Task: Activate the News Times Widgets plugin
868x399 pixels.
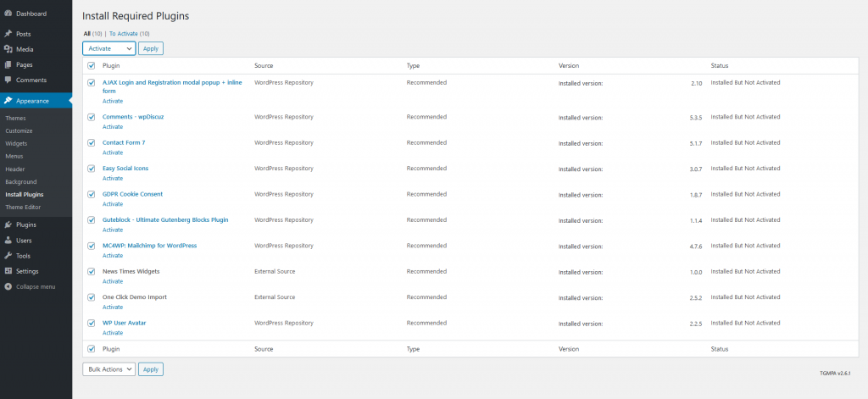Action: 113,281
